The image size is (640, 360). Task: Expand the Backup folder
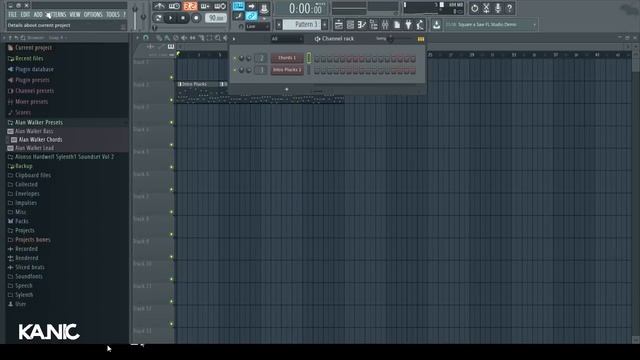click(x=23, y=166)
